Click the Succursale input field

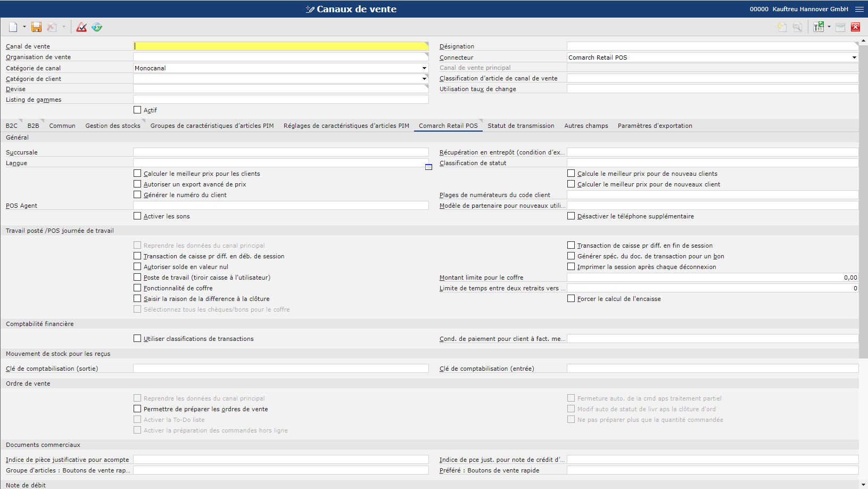tap(281, 152)
